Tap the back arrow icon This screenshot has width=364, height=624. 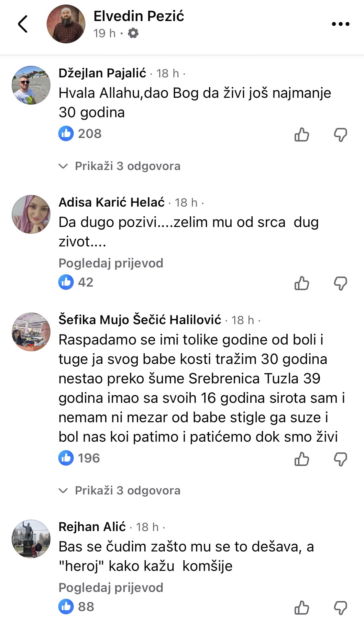pos(23,24)
